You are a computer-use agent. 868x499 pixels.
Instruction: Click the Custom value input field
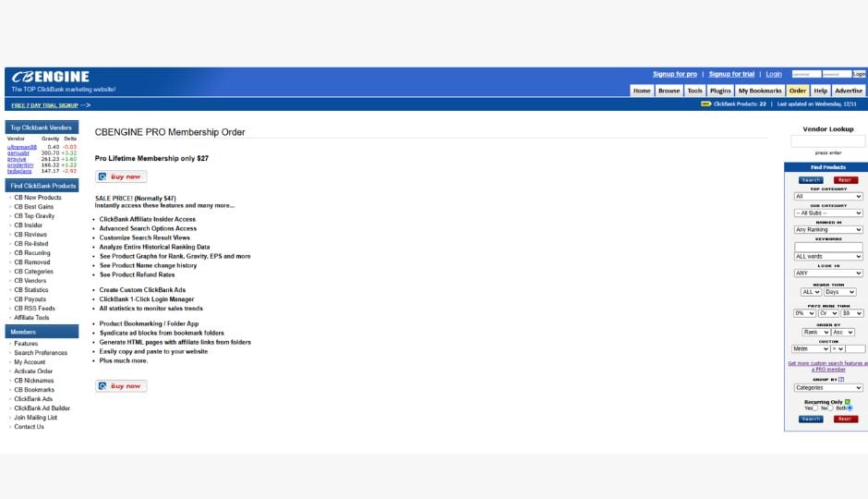855,349
